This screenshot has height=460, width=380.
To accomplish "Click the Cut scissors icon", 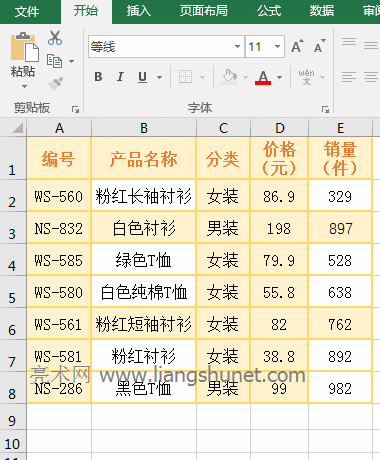I will [55, 38].
